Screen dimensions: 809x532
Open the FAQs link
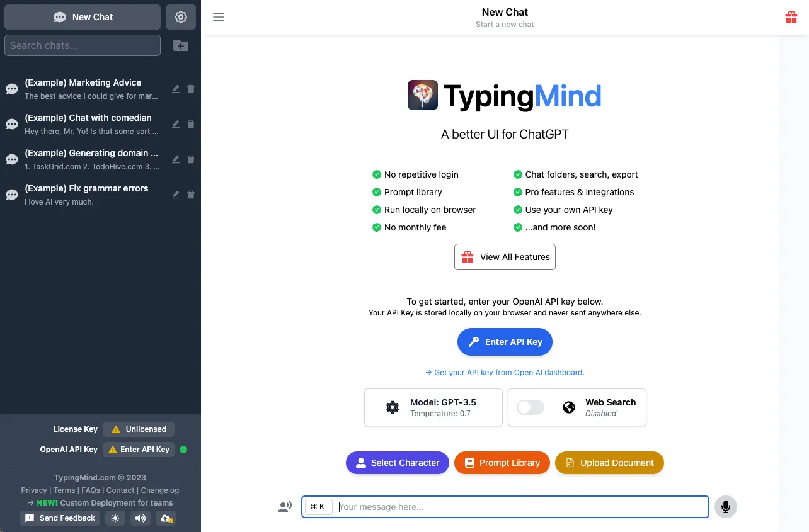pos(91,490)
